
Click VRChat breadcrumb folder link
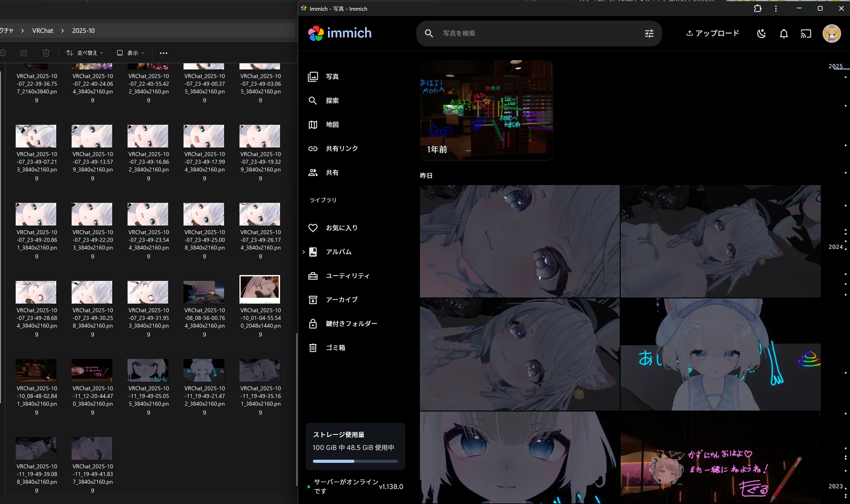(42, 30)
